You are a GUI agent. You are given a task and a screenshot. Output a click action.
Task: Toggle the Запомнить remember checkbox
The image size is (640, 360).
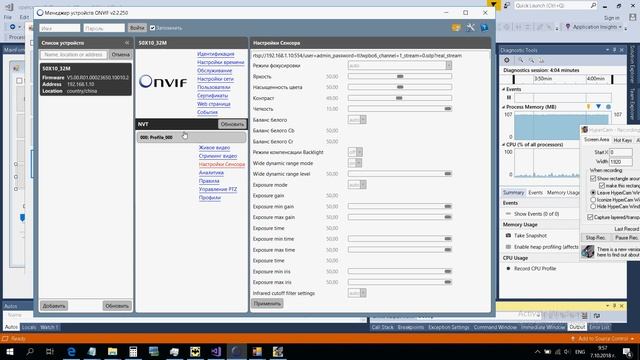pyautogui.click(x=152, y=28)
